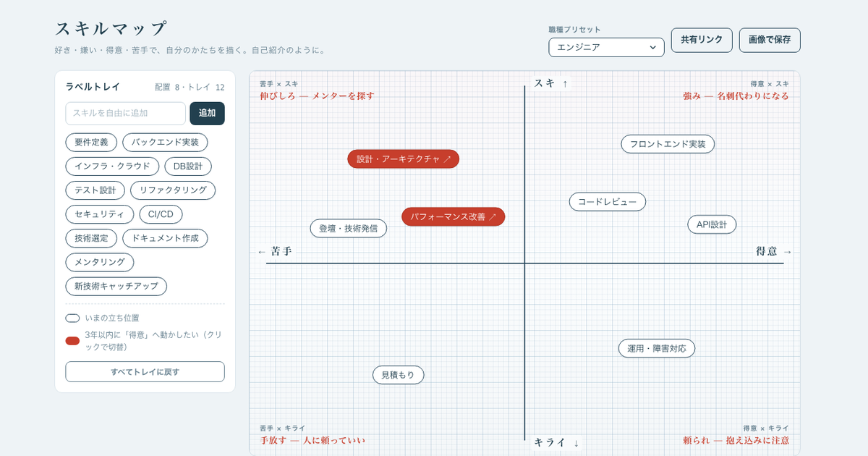The image size is (868, 456).
Task: Pick the インフラ・クラウド label
Action: (x=112, y=166)
